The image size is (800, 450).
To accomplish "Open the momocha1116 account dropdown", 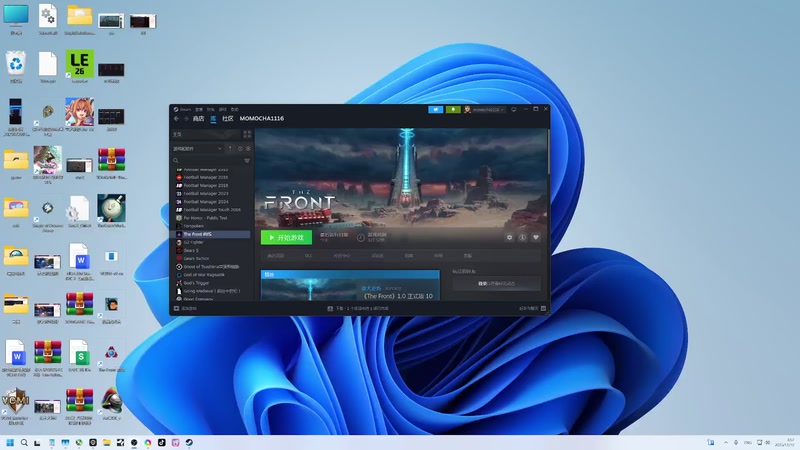I will (x=484, y=109).
